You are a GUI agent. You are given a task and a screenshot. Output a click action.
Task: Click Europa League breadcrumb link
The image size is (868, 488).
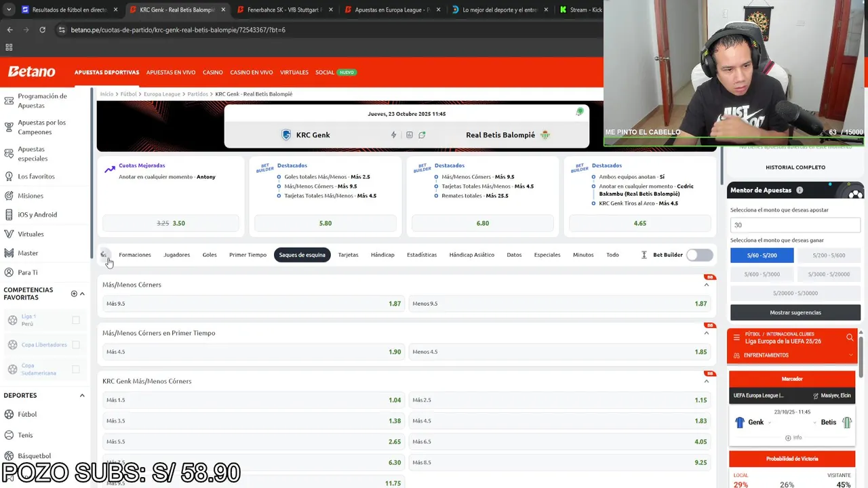pos(162,94)
